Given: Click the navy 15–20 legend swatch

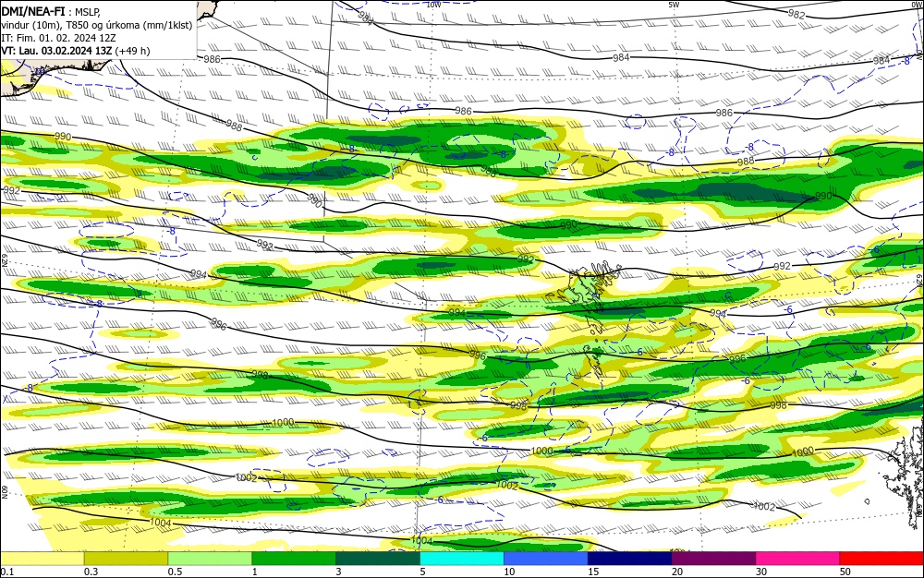Looking at the screenshot, I should click(x=630, y=559).
